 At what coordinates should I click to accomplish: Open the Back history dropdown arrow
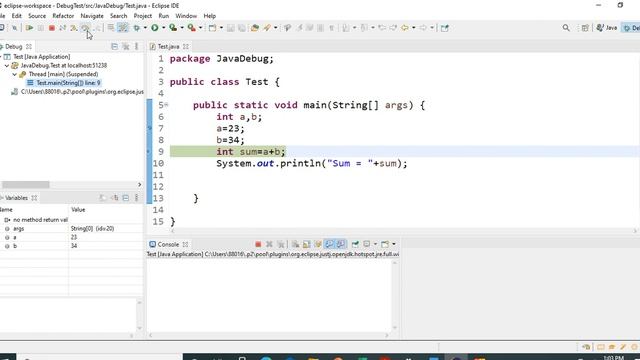pyautogui.click(x=413, y=28)
